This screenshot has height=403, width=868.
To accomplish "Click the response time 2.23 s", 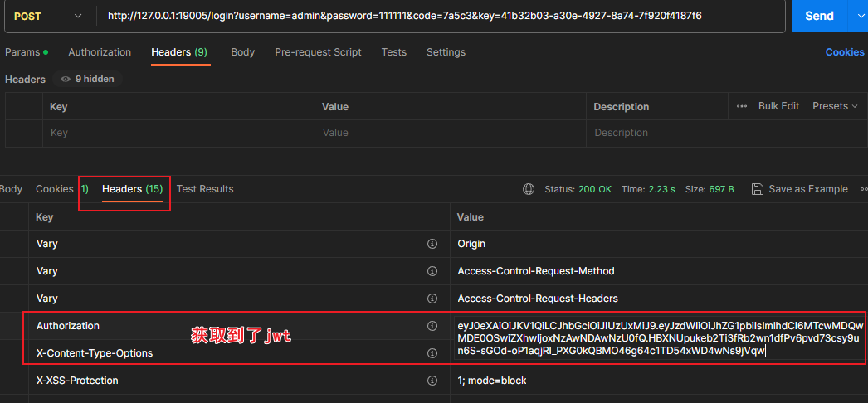I will pos(661,189).
